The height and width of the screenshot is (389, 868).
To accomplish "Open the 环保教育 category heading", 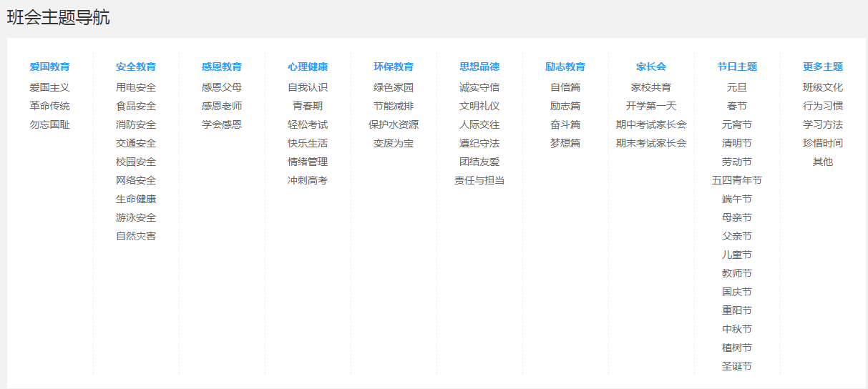I will tap(394, 67).
